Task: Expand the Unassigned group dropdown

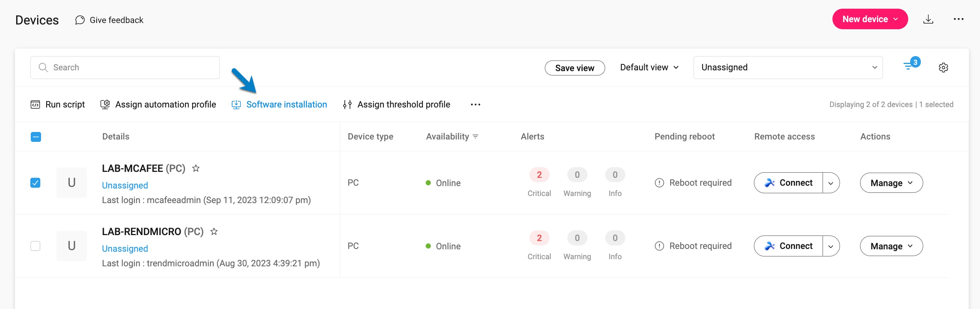Action: click(x=788, y=68)
